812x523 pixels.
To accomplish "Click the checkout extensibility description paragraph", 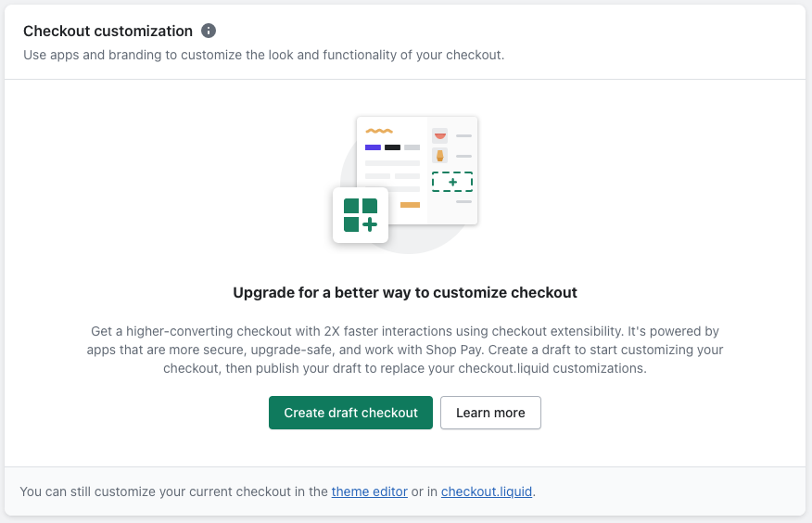I will tap(405, 350).
